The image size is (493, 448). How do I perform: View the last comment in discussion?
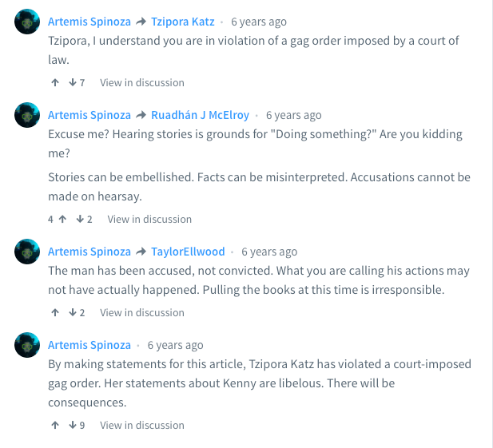142,425
